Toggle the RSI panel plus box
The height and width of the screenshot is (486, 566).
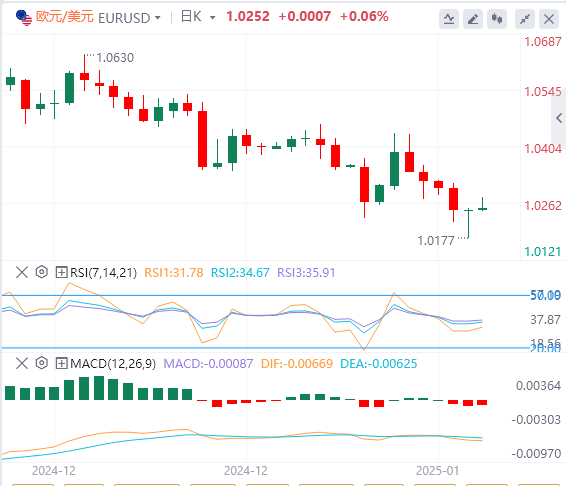[61, 272]
